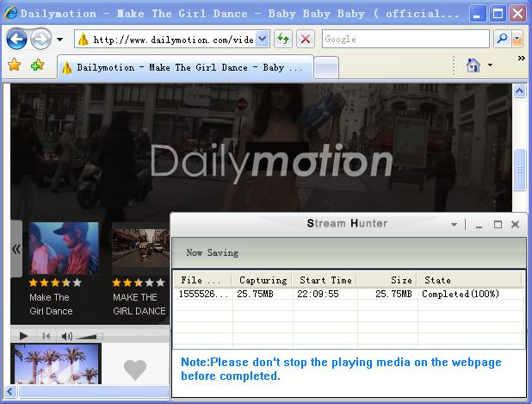
Task: Stop loading with the red X icon
Action: point(306,39)
